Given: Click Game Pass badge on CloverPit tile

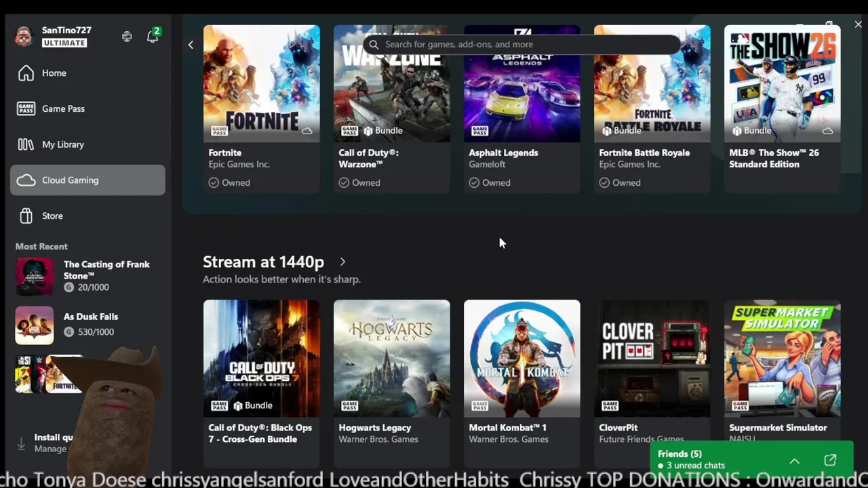Looking at the screenshot, I should [610, 406].
